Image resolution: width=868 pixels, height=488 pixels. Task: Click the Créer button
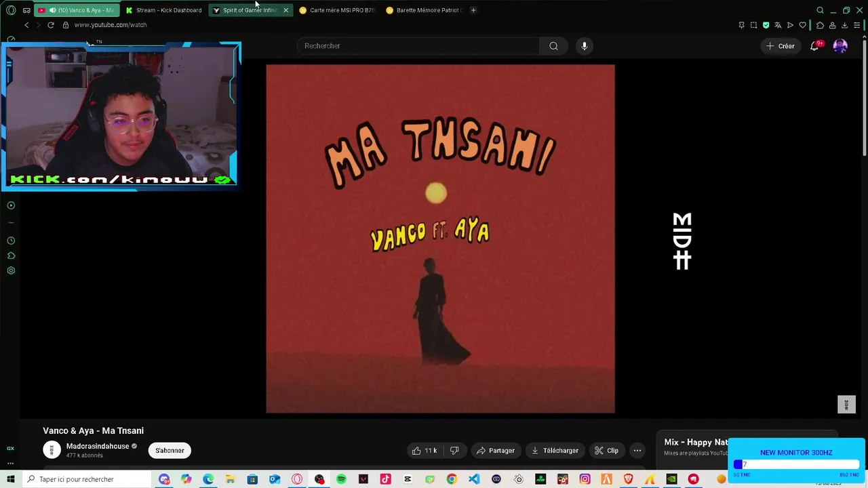(x=780, y=46)
